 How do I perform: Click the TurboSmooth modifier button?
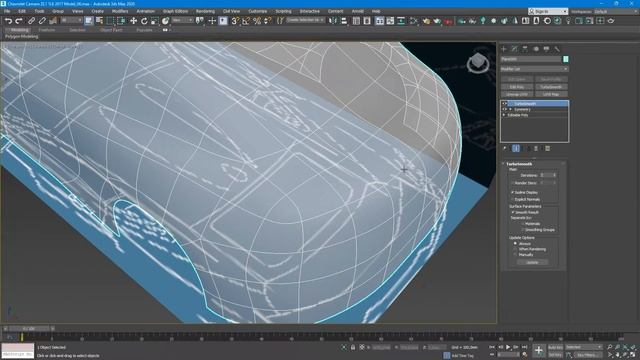[551, 87]
